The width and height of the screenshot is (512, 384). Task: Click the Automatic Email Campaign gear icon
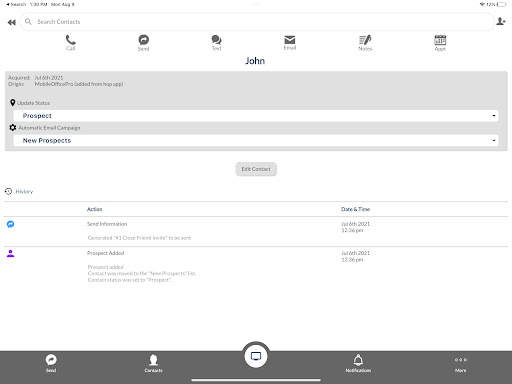pos(13,127)
